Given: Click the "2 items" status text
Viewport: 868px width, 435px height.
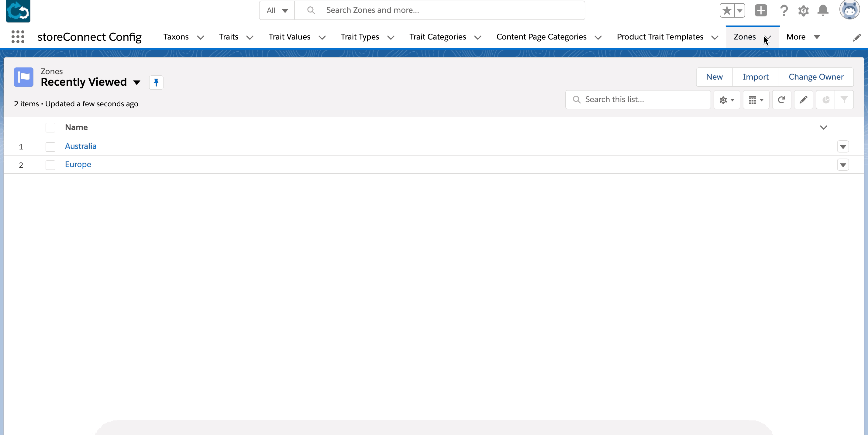Looking at the screenshot, I should point(26,104).
